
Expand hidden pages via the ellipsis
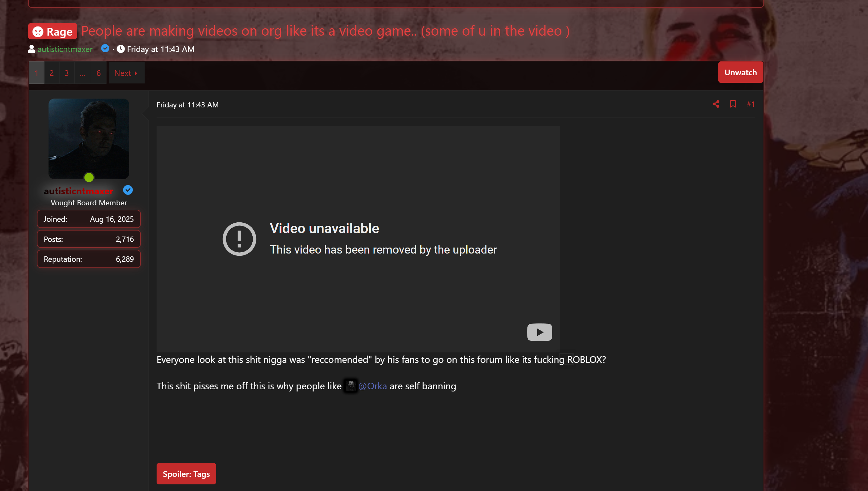(x=83, y=73)
